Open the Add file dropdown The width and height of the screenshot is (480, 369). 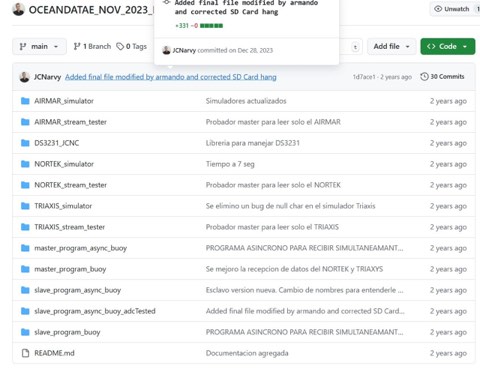pyautogui.click(x=391, y=46)
